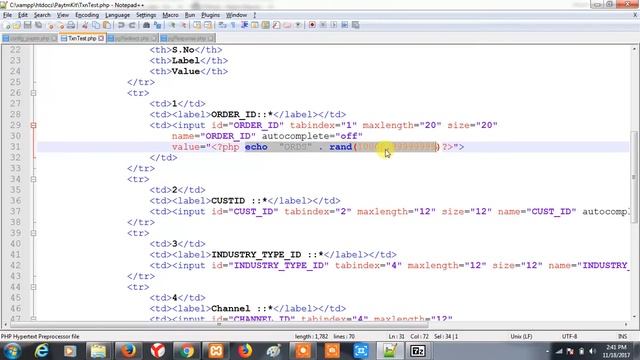
Task: Collapse the fold marker at line 39
Action: (33, 233)
